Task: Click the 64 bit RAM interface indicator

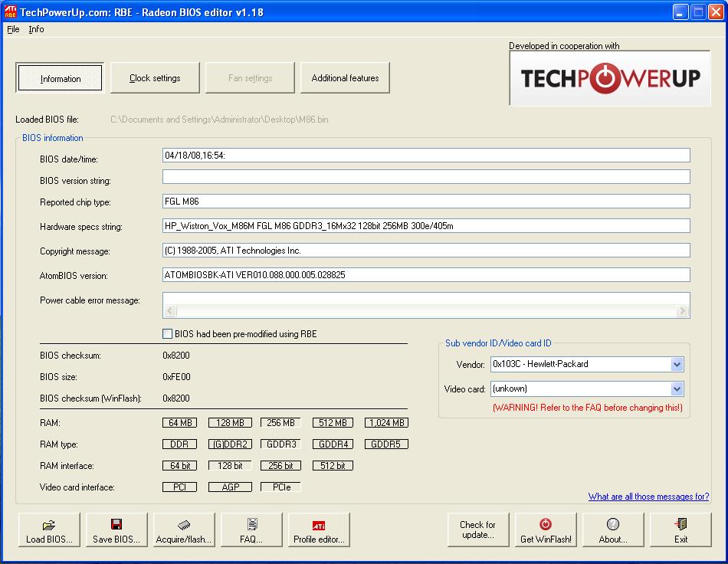Action: click(179, 466)
